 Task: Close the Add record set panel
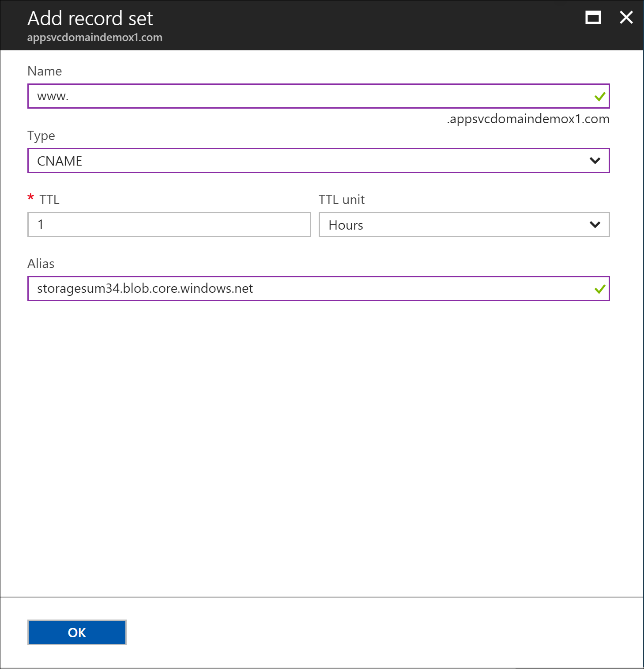pyautogui.click(x=626, y=18)
